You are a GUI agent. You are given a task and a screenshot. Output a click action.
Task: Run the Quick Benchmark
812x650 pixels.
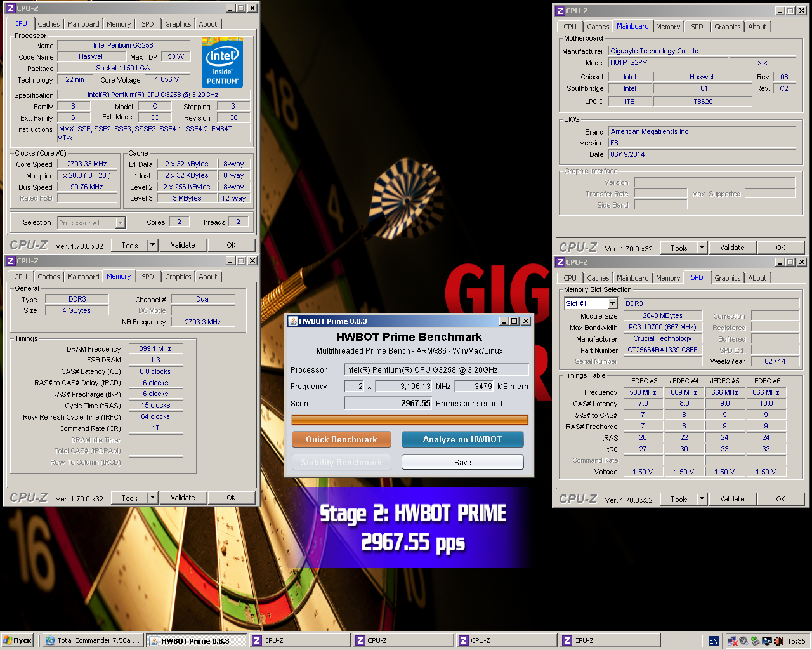pos(341,439)
